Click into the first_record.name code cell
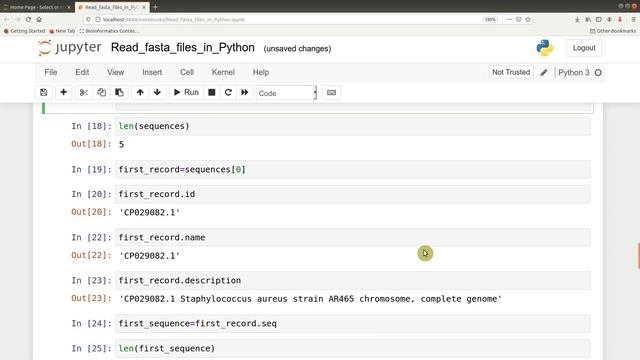This screenshot has height=360, width=640. 353,238
